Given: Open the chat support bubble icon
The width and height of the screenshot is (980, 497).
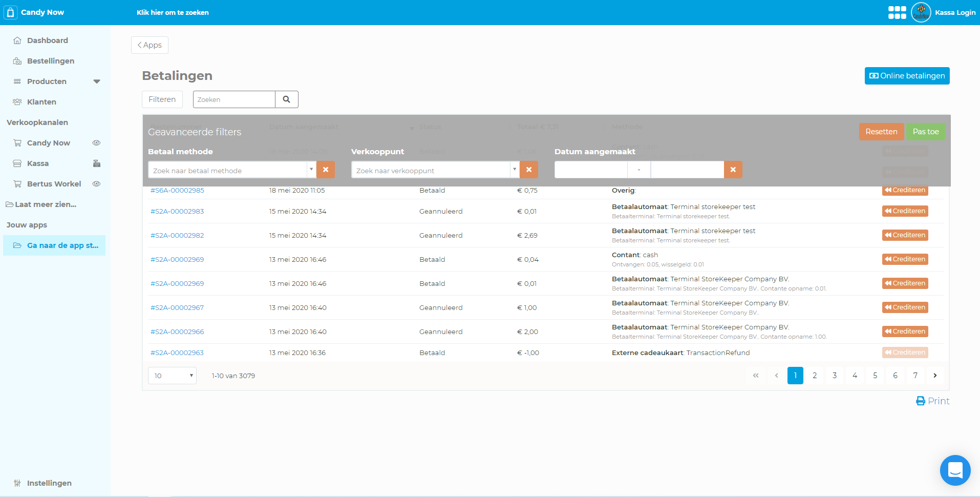Looking at the screenshot, I should (x=955, y=470).
